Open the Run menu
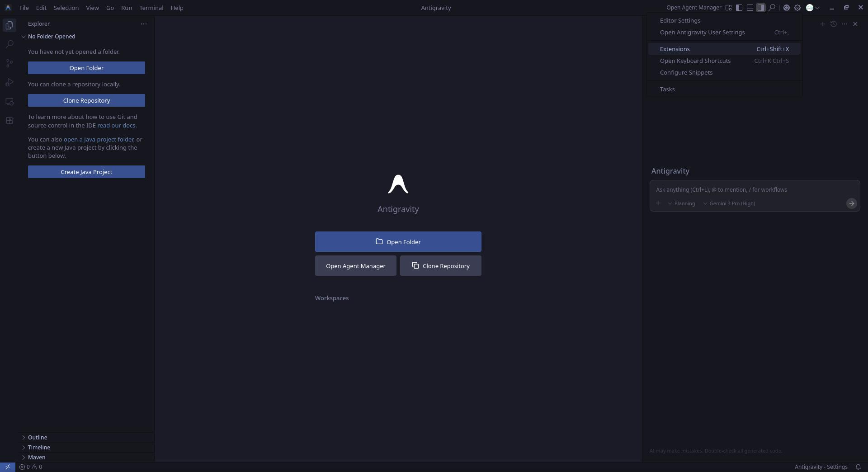 click(x=127, y=8)
